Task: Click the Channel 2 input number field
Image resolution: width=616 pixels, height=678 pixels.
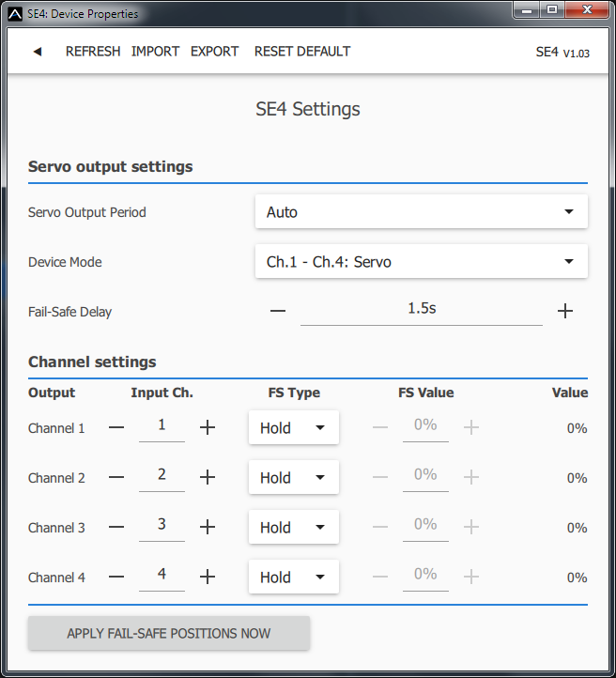Action: (x=162, y=475)
